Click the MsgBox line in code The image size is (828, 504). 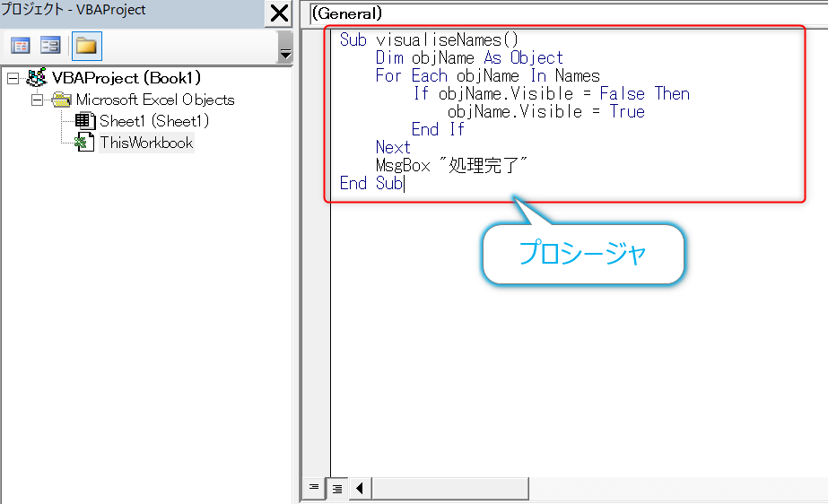pos(450,165)
